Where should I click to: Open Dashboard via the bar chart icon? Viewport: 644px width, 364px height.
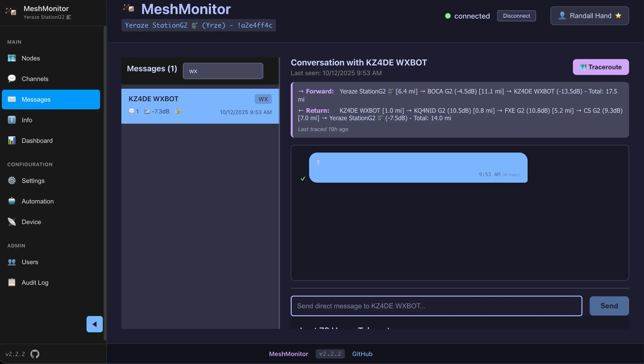(x=12, y=141)
